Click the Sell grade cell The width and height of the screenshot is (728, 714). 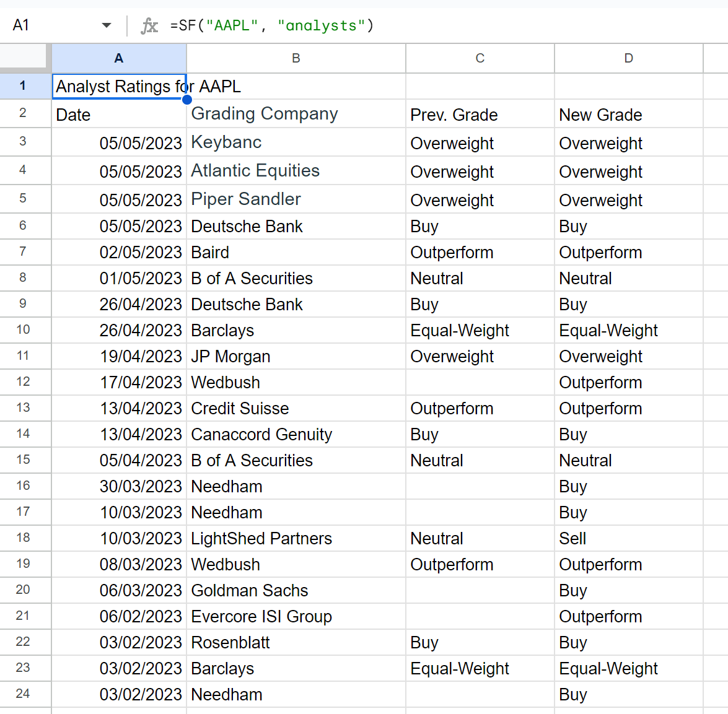(x=629, y=538)
